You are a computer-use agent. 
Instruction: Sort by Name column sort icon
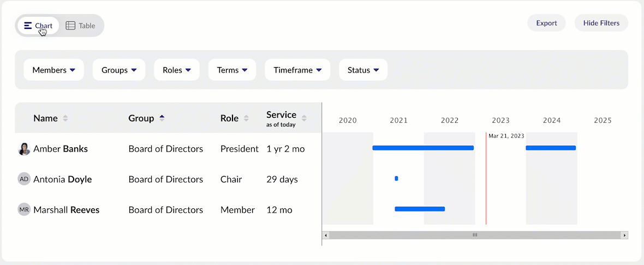(x=65, y=118)
